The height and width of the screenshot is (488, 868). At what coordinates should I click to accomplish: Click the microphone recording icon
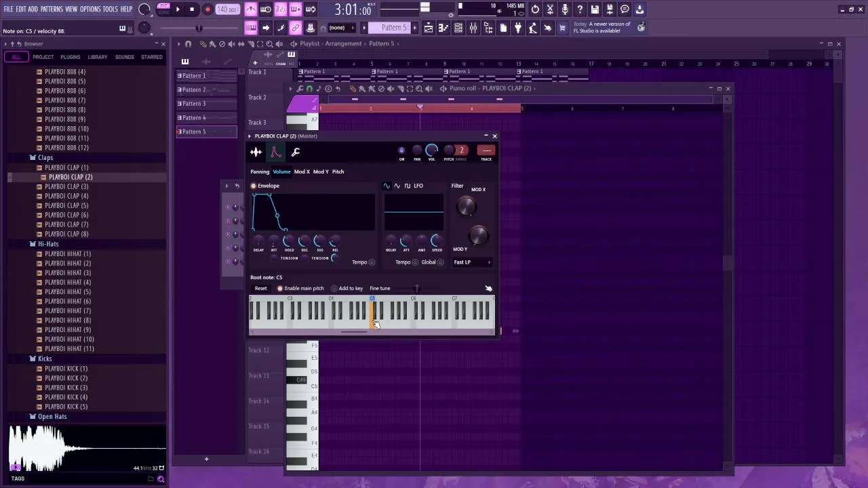click(565, 9)
